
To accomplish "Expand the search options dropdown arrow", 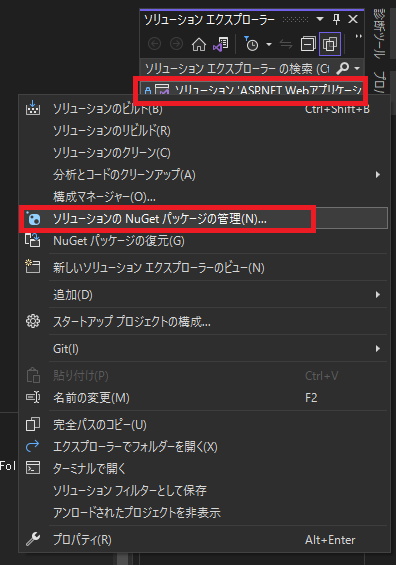I will pyautogui.click(x=357, y=68).
